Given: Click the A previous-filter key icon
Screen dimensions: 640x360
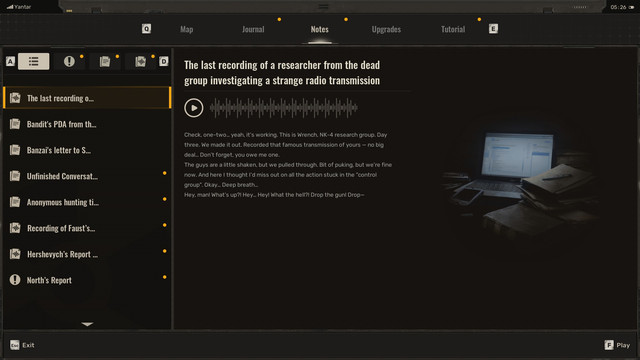Looking at the screenshot, I should pos(11,62).
